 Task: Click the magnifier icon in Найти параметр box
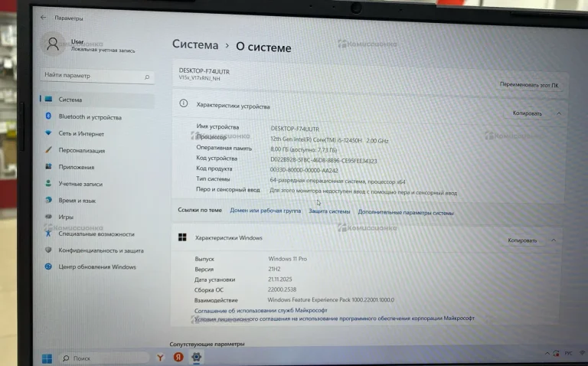coord(147,77)
